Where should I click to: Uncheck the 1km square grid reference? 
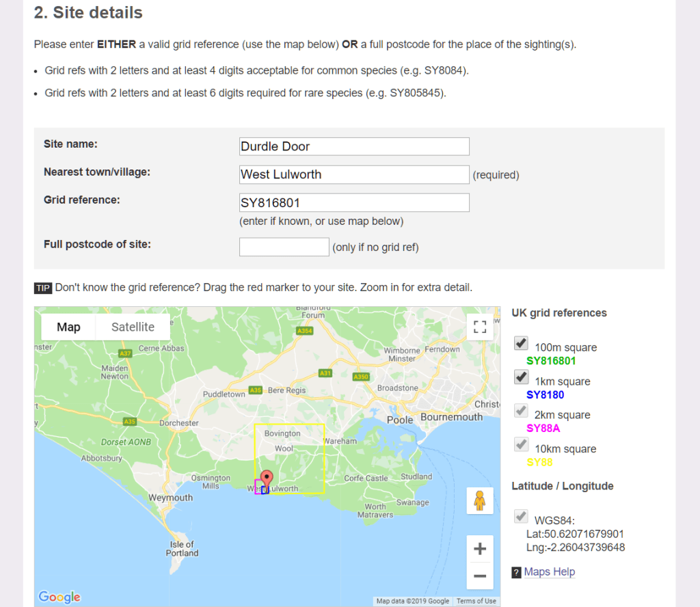click(x=522, y=377)
